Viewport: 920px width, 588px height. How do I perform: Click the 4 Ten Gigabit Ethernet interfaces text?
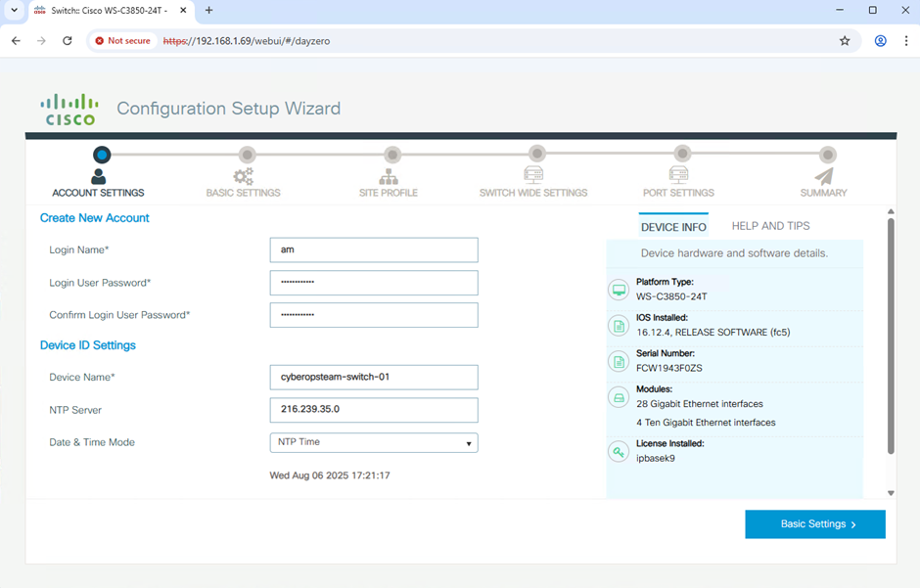pyautogui.click(x=706, y=423)
